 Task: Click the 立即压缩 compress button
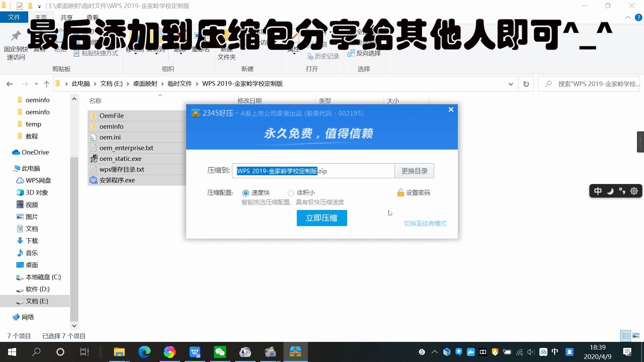(x=322, y=218)
